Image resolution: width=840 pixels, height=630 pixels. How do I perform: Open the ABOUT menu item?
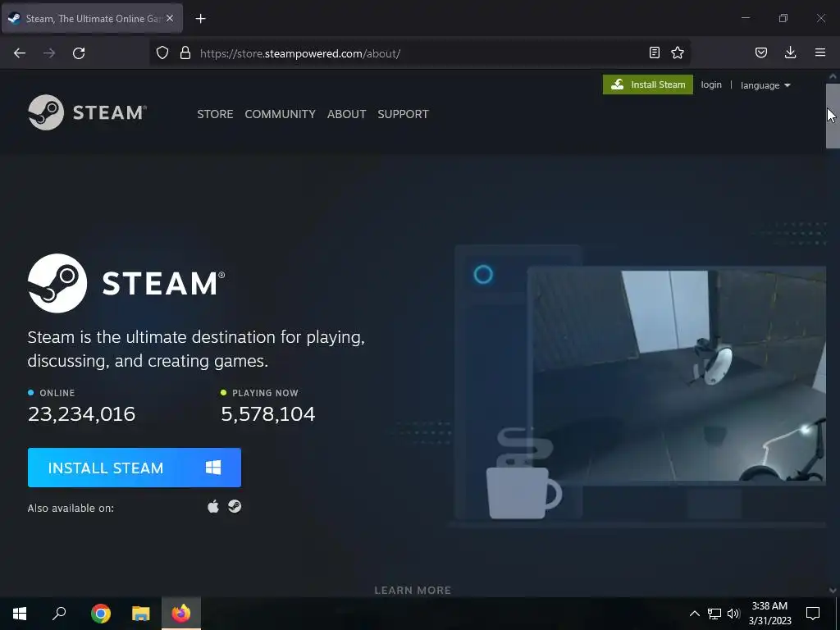pos(347,114)
